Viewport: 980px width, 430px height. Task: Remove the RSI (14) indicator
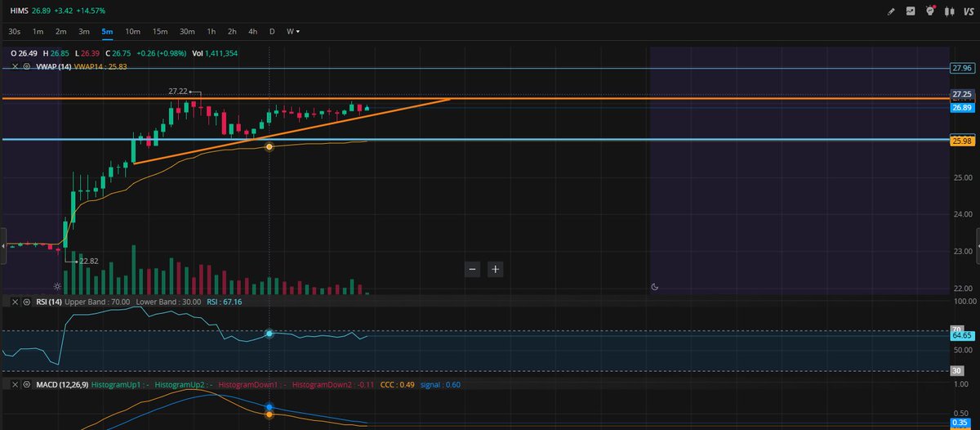(x=16, y=302)
